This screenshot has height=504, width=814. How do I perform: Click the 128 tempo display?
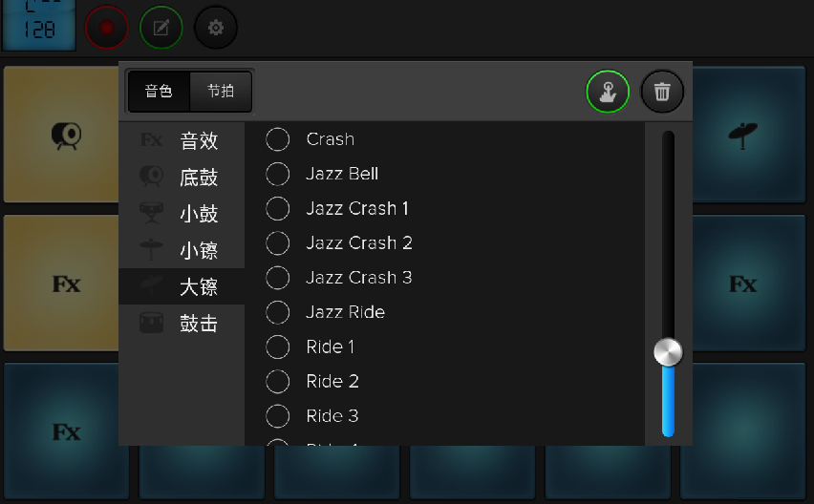click(39, 26)
